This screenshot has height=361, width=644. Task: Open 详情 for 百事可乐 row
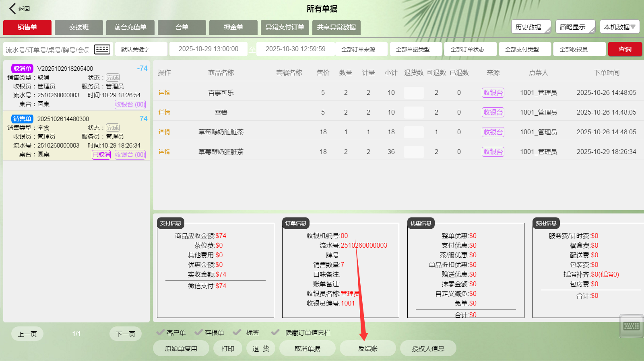164,92
